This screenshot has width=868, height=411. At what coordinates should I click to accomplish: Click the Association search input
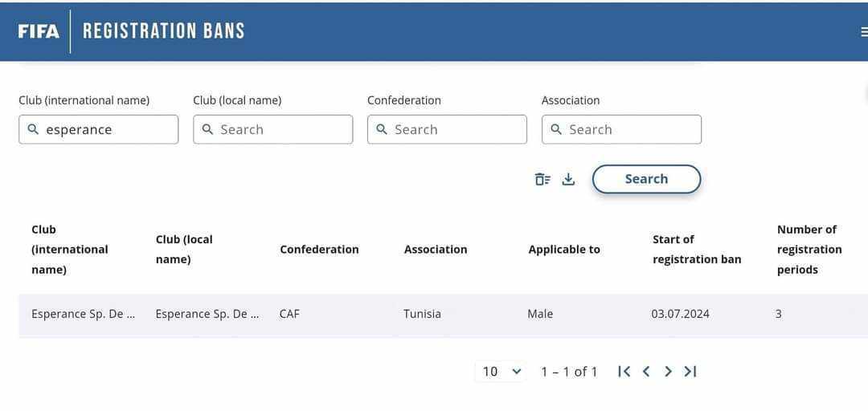coord(622,129)
